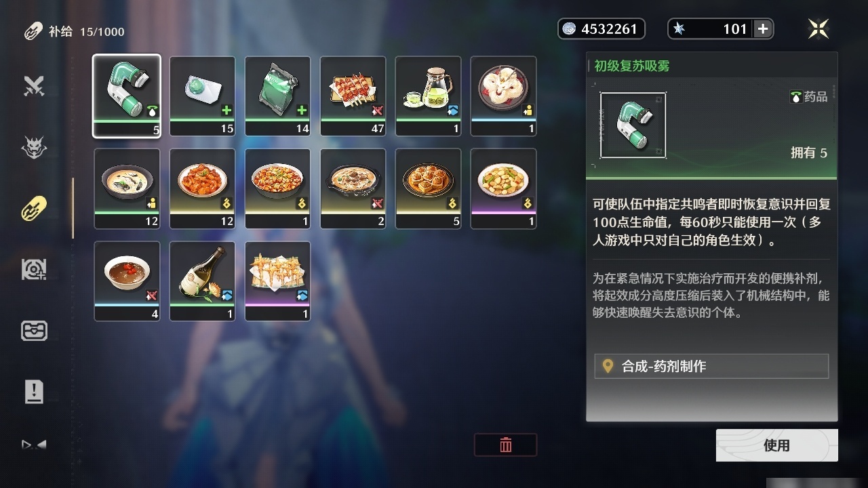Image resolution: width=868 pixels, height=488 pixels.
Task: Select the supplies category with pill icon
Action: click(34, 208)
